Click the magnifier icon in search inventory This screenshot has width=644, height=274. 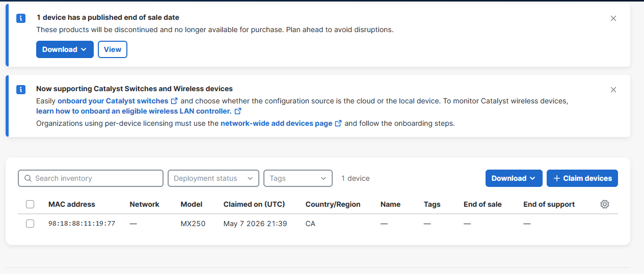(x=28, y=178)
